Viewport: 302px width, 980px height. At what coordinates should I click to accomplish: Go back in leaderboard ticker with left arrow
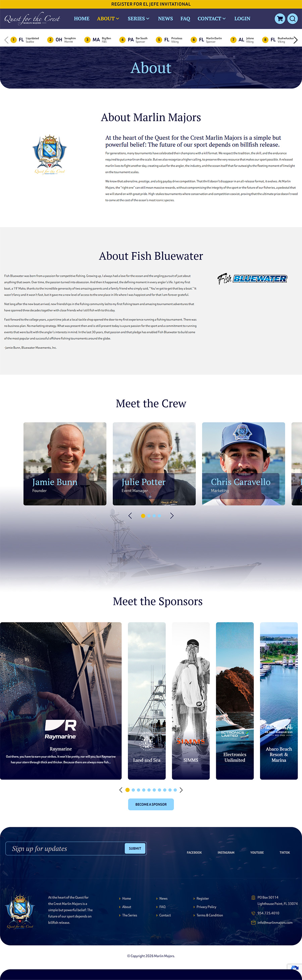click(x=6, y=40)
